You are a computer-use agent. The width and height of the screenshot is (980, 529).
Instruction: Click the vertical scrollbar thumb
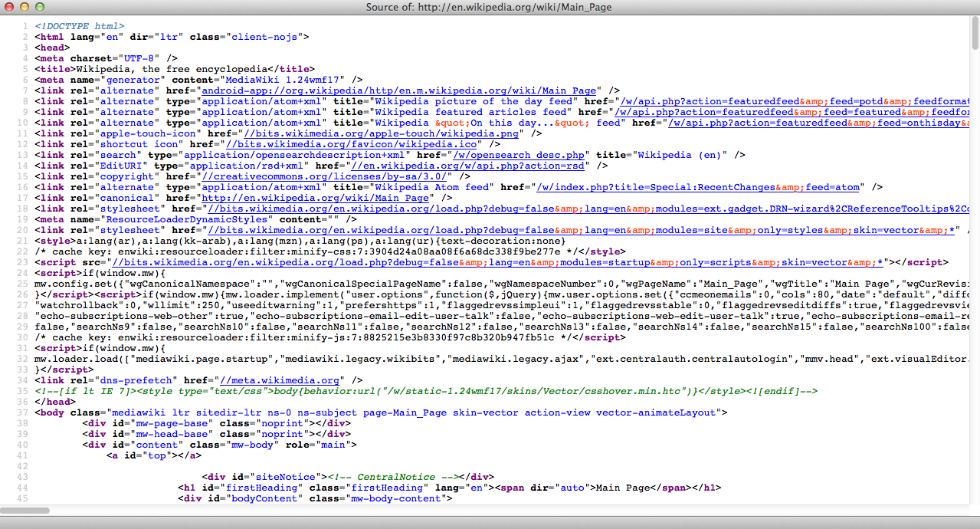(975, 32)
